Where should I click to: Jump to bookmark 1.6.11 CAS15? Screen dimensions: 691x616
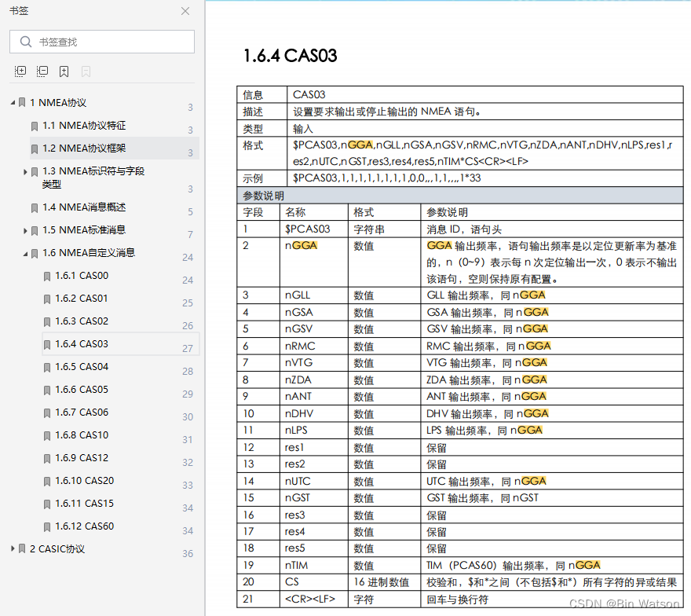click(x=85, y=504)
